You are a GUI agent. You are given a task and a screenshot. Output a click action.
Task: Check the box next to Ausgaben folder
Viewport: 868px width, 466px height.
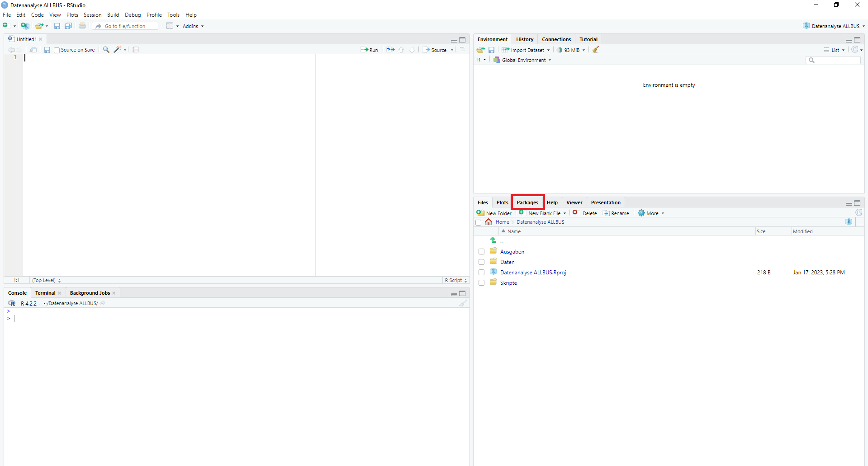[481, 252]
